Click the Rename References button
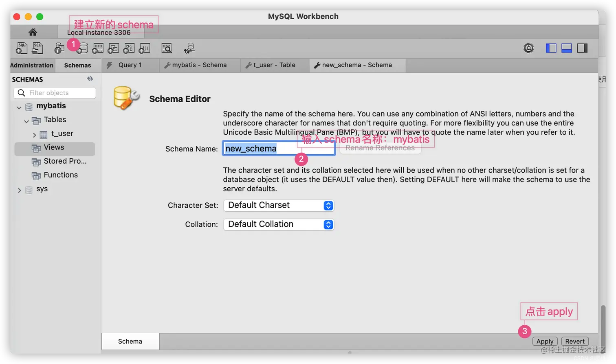The width and height of the screenshot is (616, 364). pos(380,148)
